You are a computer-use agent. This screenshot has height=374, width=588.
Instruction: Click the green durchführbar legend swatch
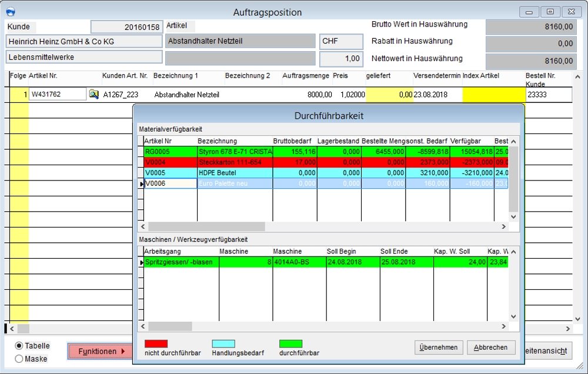coord(290,343)
